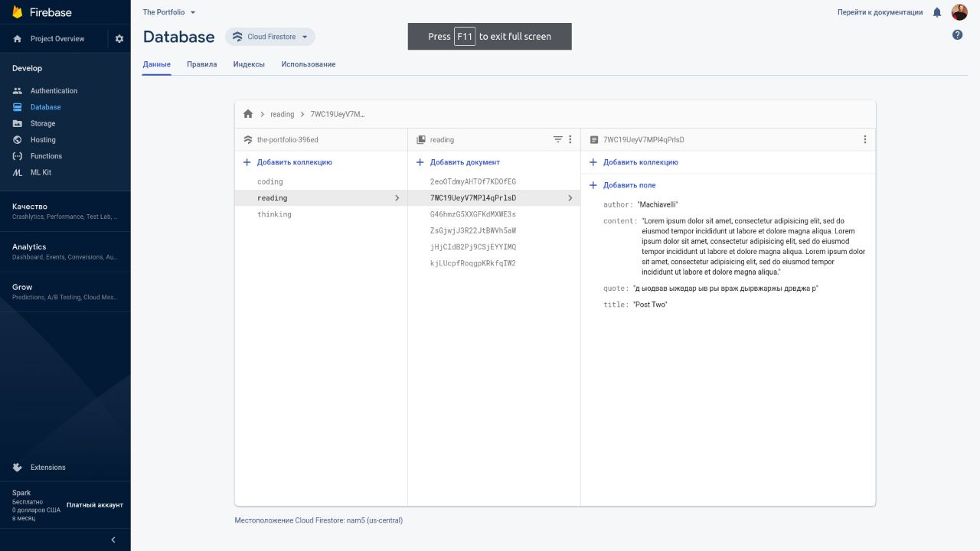Click the project settings gear icon
This screenshot has height=551, width=980.
click(x=119, y=39)
